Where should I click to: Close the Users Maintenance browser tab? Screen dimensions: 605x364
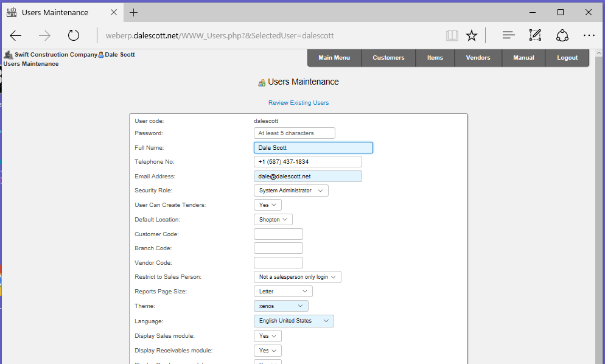coord(114,12)
